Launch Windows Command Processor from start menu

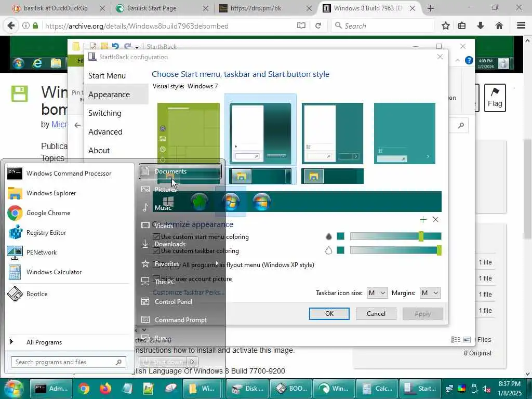point(69,174)
